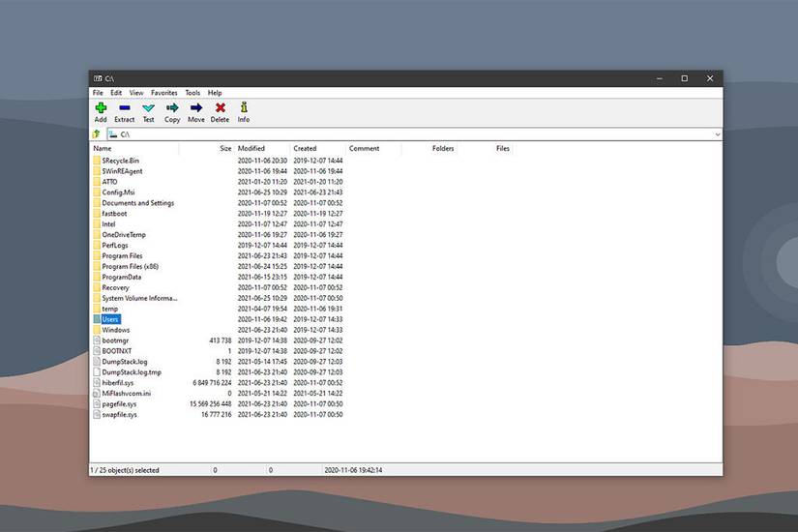Select the fastboot folder icon
798x532 pixels.
[97, 214]
